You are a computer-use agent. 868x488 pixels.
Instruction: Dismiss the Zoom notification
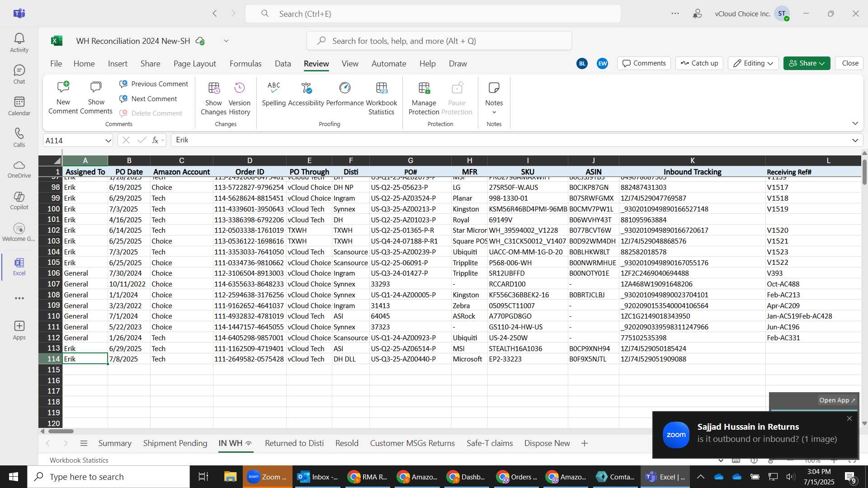point(849,419)
